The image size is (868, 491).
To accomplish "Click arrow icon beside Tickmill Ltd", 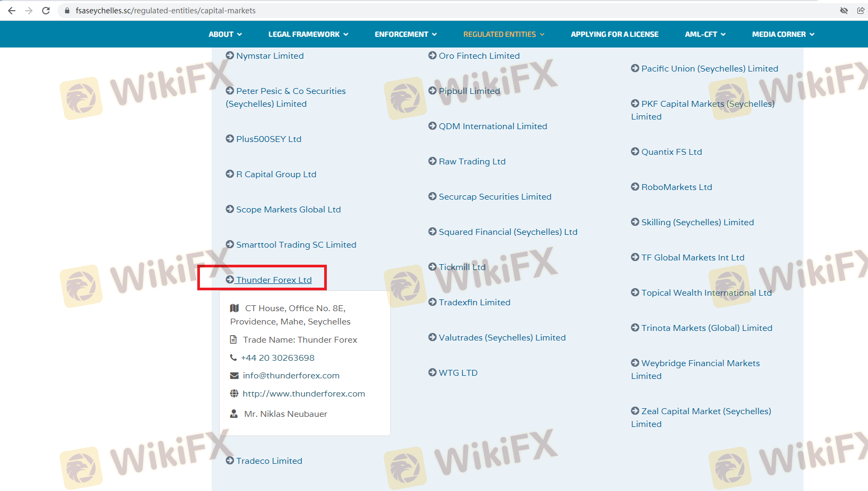I will tap(432, 267).
